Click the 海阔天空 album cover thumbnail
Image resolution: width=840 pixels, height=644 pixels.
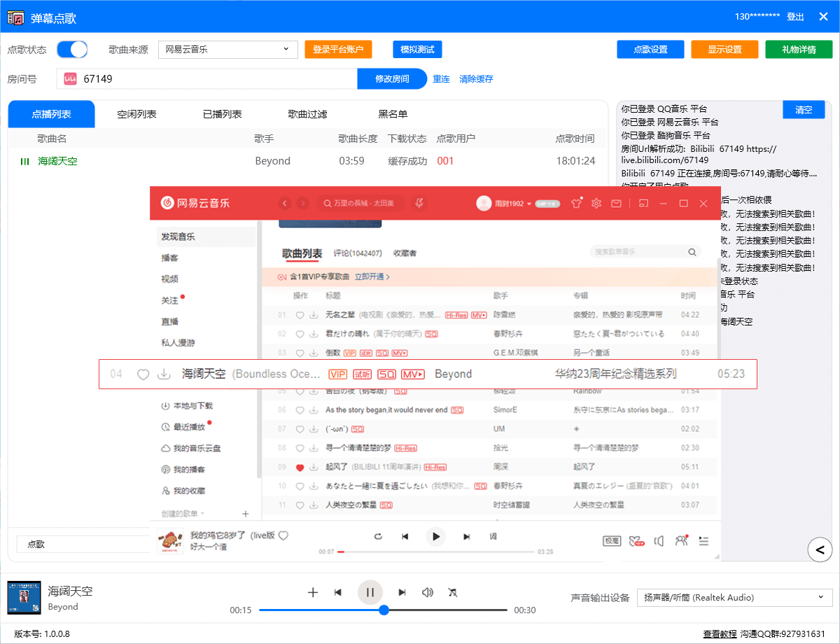coord(24,597)
